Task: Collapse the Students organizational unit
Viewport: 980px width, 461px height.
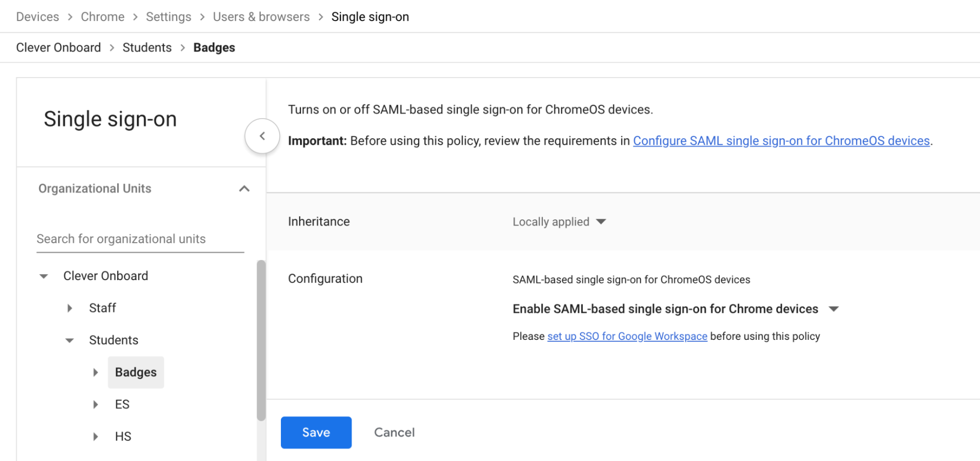Action: point(69,340)
